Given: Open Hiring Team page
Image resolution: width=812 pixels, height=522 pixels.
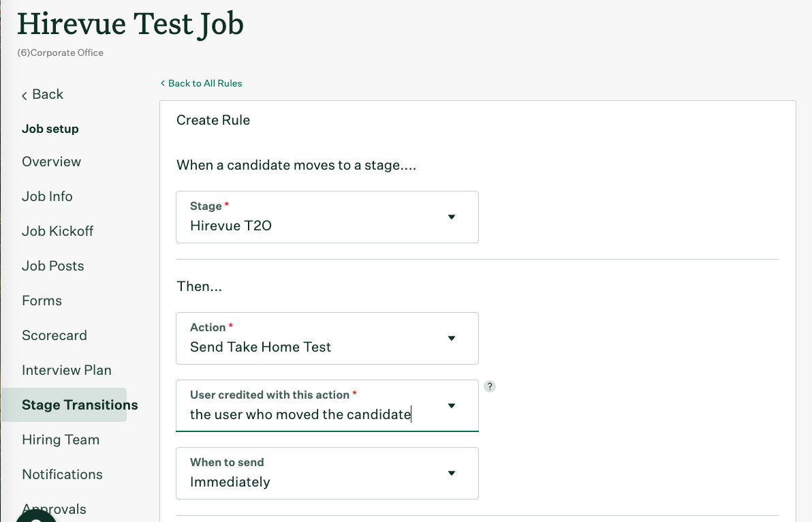Looking at the screenshot, I should coord(61,439).
